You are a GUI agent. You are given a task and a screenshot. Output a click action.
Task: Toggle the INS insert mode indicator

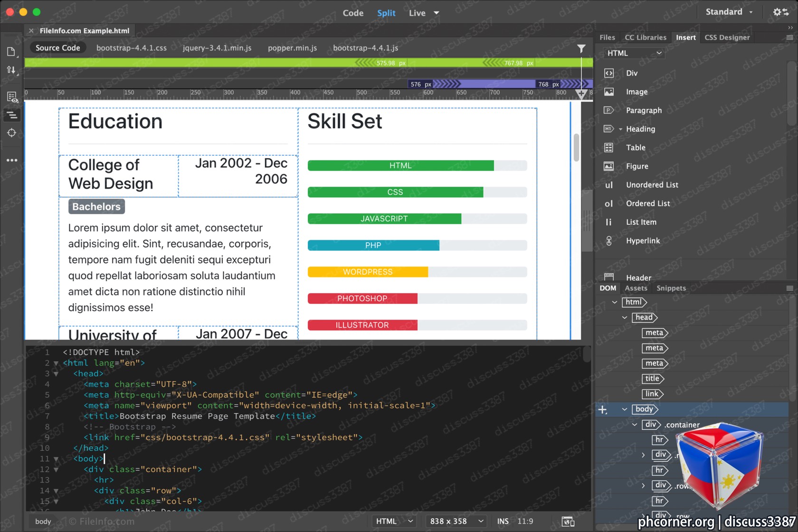(503, 521)
